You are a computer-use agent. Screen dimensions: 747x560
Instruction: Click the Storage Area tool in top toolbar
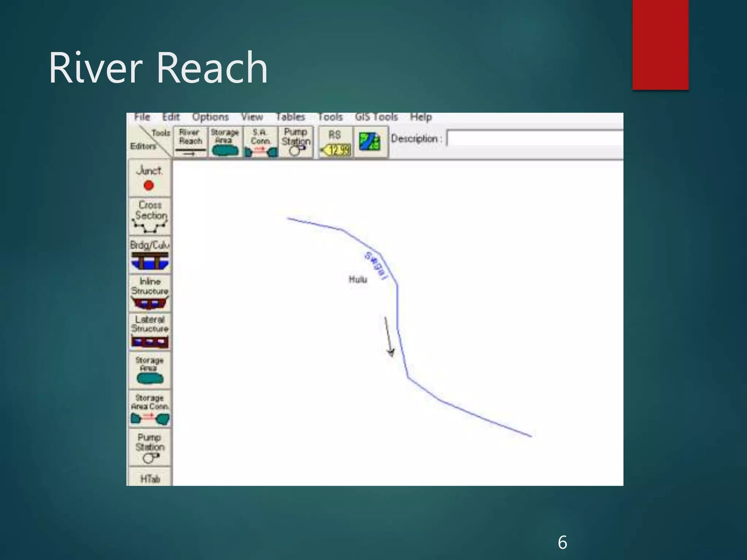click(x=225, y=142)
